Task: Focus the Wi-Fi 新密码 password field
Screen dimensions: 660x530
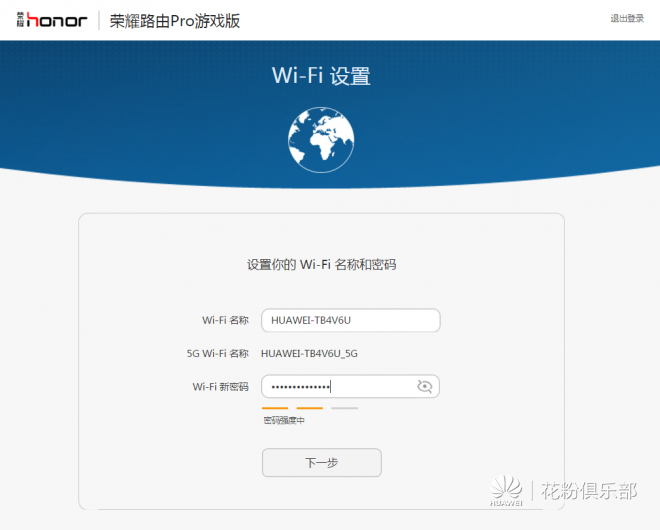Action: click(351, 386)
